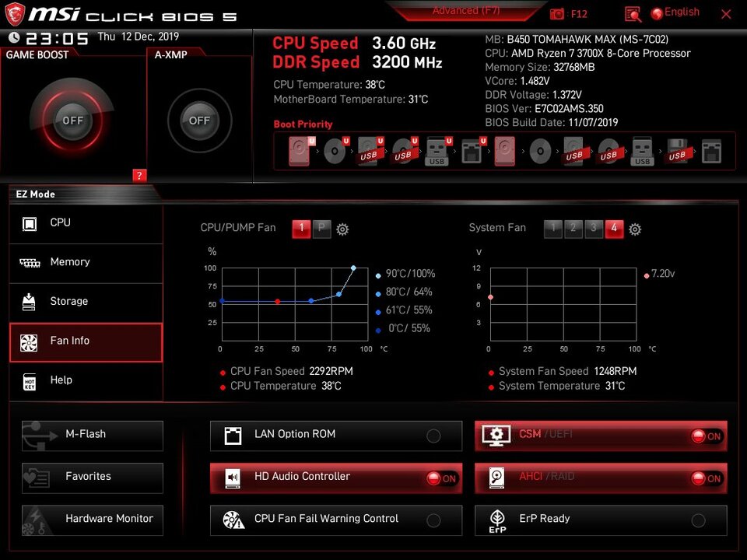Image resolution: width=747 pixels, height=560 pixels.
Task: Select the active System Fan 4 tab
Action: pos(614,229)
